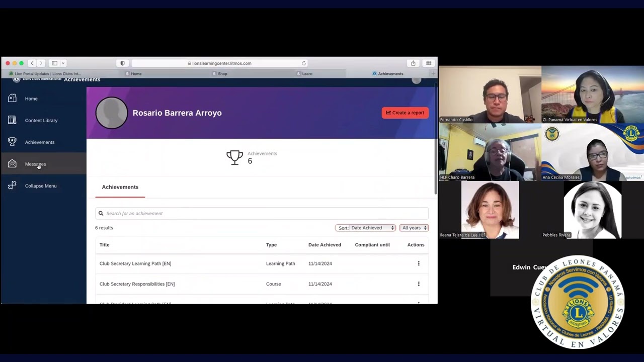Click the 6 results count text
Viewport: 644px width, 362px height.
click(x=104, y=228)
